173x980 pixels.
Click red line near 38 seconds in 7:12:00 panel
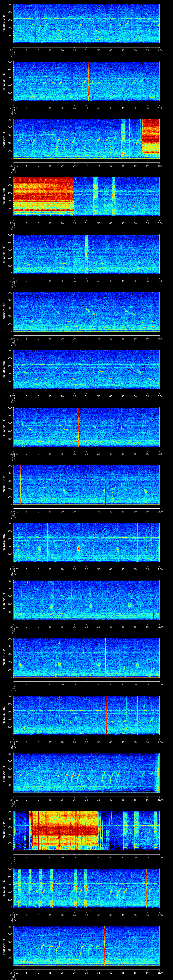click(106, 657)
